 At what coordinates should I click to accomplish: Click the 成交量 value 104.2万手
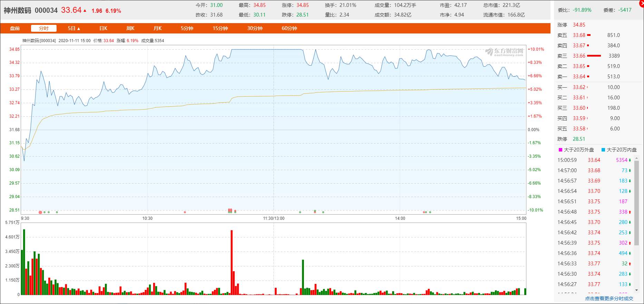coord(405,5)
